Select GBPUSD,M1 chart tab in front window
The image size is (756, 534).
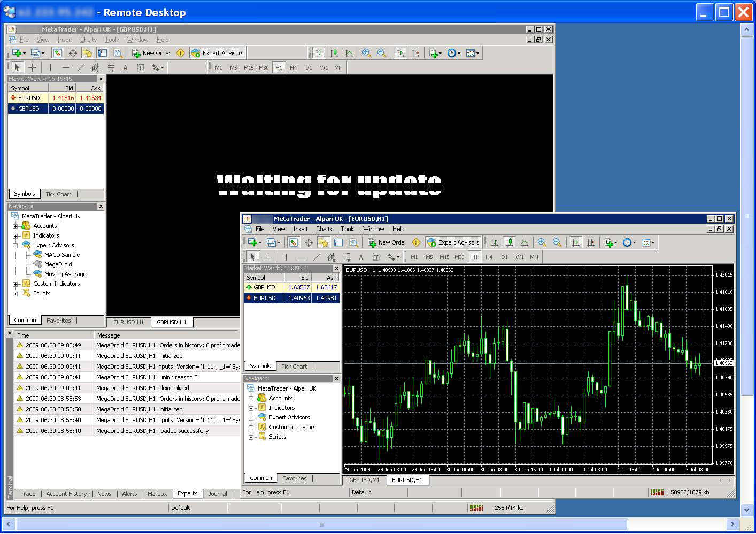coord(364,480)
